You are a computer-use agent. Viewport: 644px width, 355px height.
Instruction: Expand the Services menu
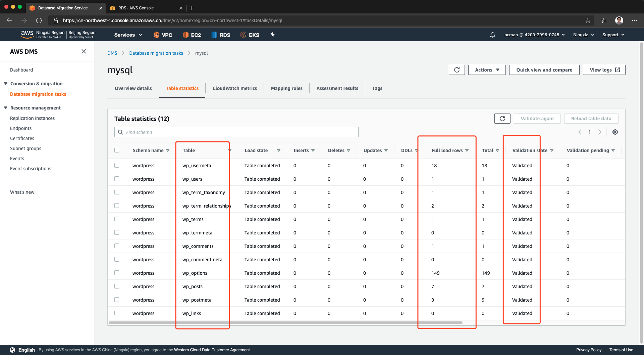point(128,35)
